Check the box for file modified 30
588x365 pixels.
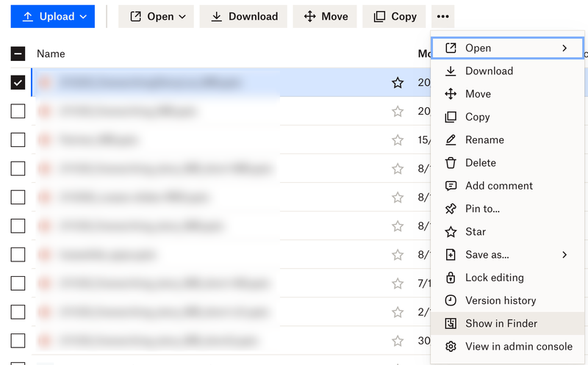(18, 341)
